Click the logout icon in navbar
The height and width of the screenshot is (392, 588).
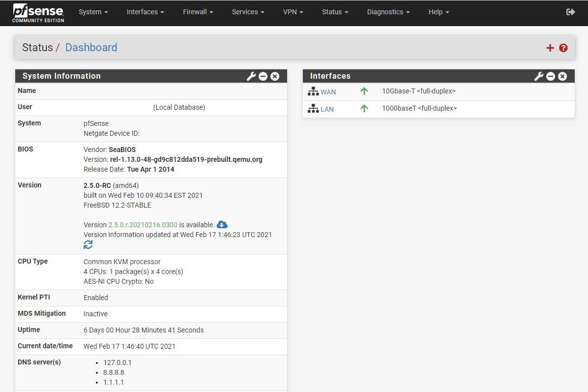570,12
